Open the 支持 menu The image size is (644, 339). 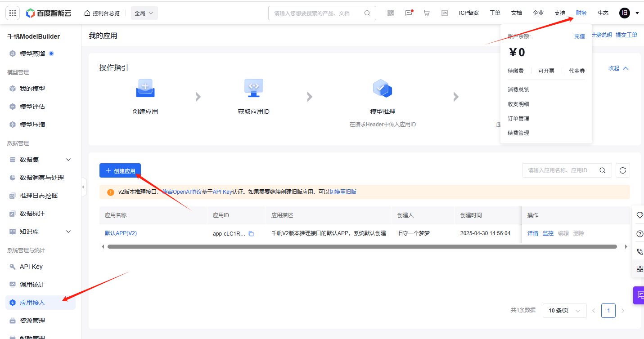point(560,13)
